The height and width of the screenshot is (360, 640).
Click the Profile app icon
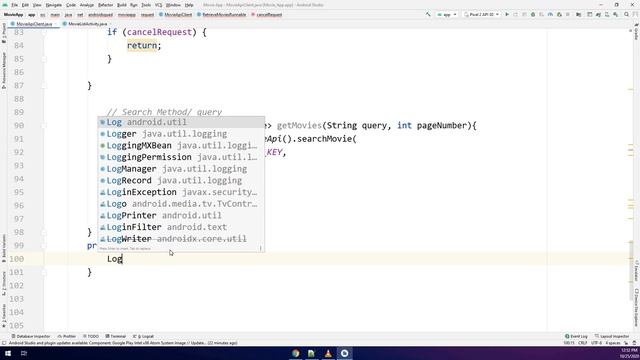click(x=550, y=14)
